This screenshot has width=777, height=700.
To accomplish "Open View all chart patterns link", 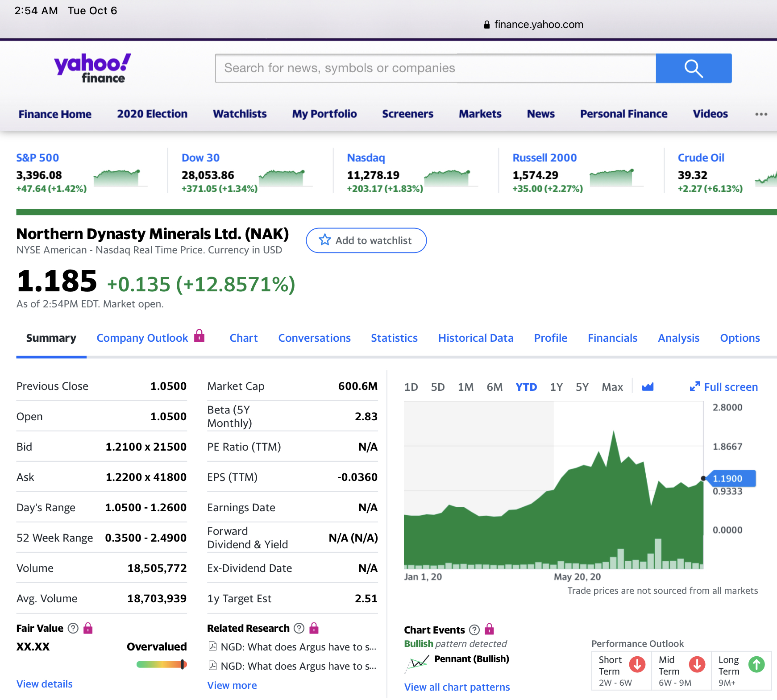I will pos(457,687).
